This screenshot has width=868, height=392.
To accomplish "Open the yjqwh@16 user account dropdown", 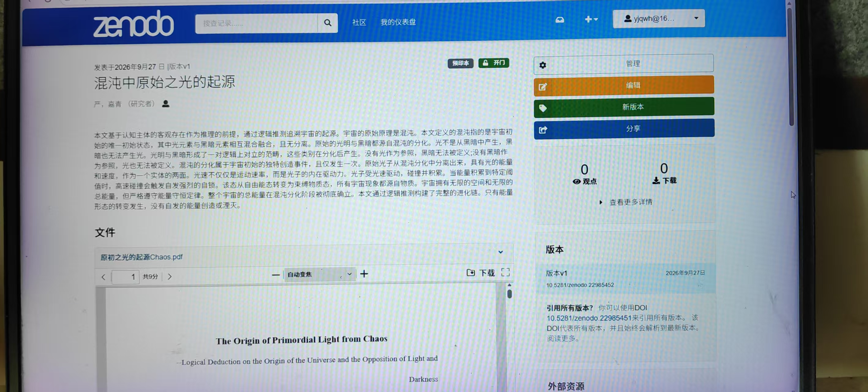I will pos(658,19).
